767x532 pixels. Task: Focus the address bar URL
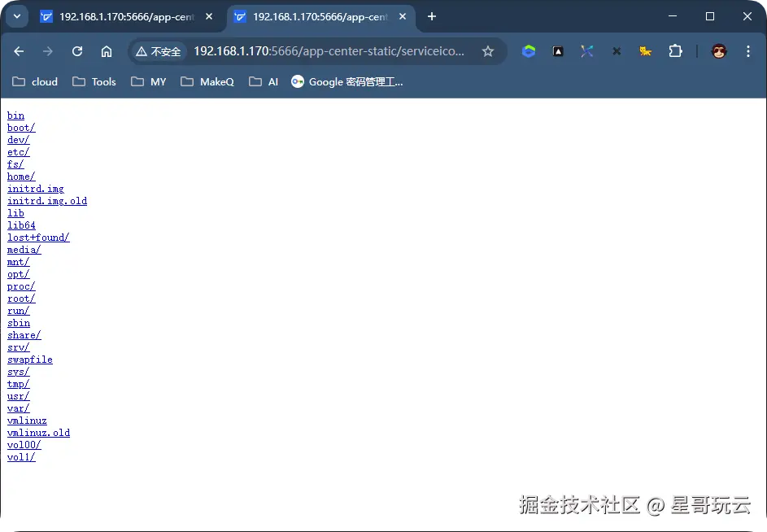329,51
